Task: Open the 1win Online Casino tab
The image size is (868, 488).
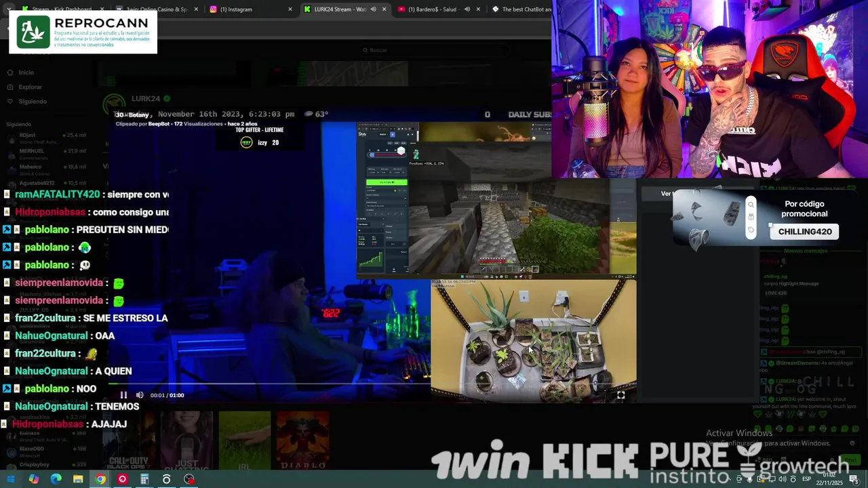Action: pyautogui.click(x=156, y=9)
